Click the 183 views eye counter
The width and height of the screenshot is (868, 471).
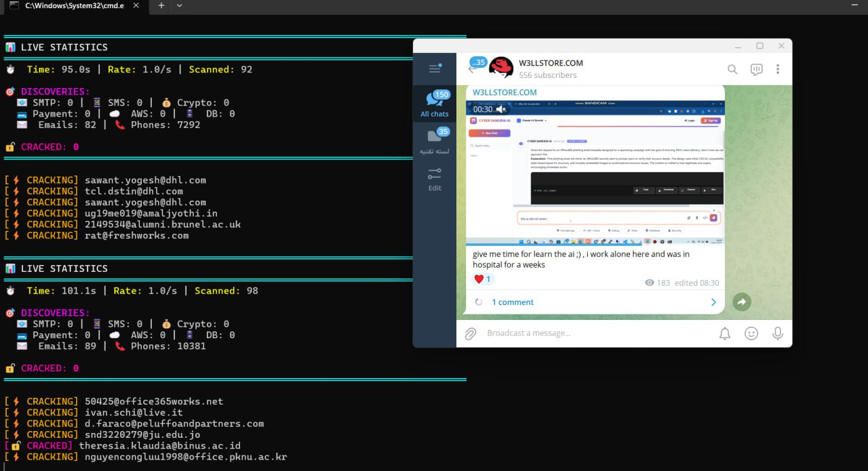tap(658, 283)
